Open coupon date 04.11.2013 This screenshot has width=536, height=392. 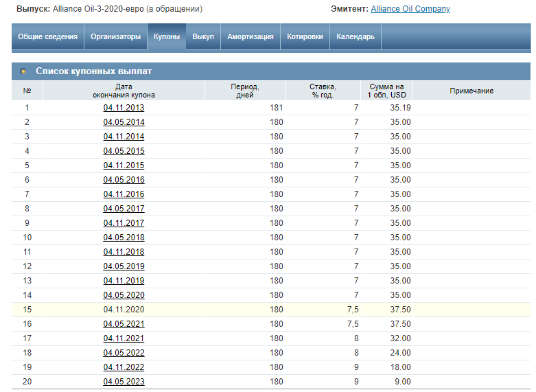pyautogui.click(x=124, y=108)
